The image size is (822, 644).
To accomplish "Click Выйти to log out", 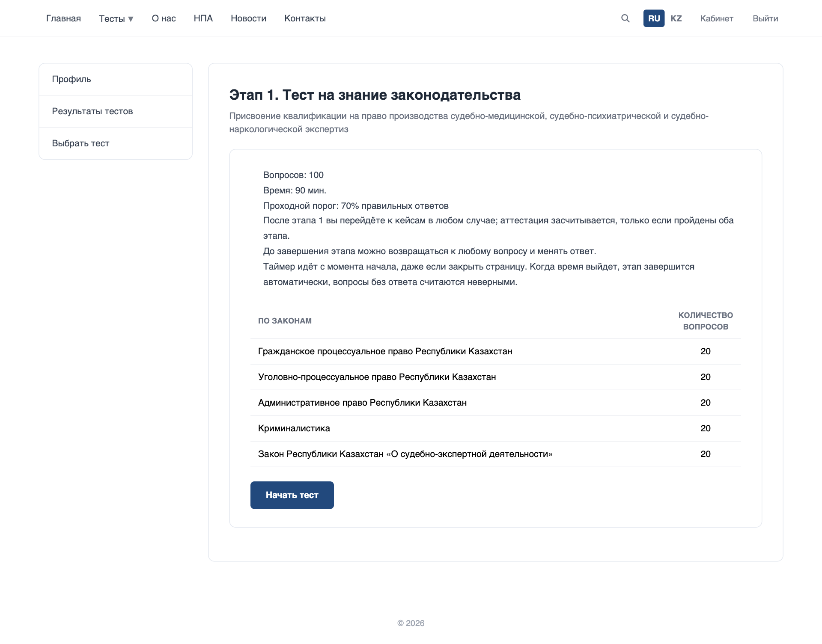I will pos(765,18).
